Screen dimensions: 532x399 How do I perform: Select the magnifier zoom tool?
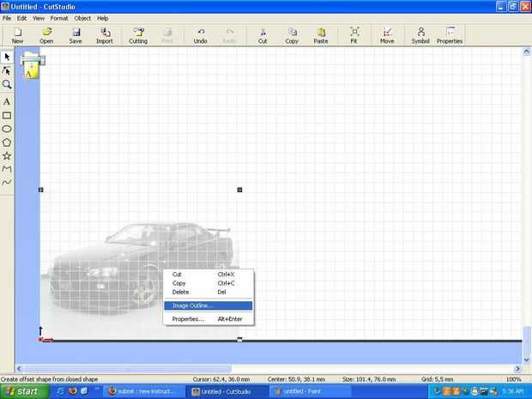[x=7, y=84]
